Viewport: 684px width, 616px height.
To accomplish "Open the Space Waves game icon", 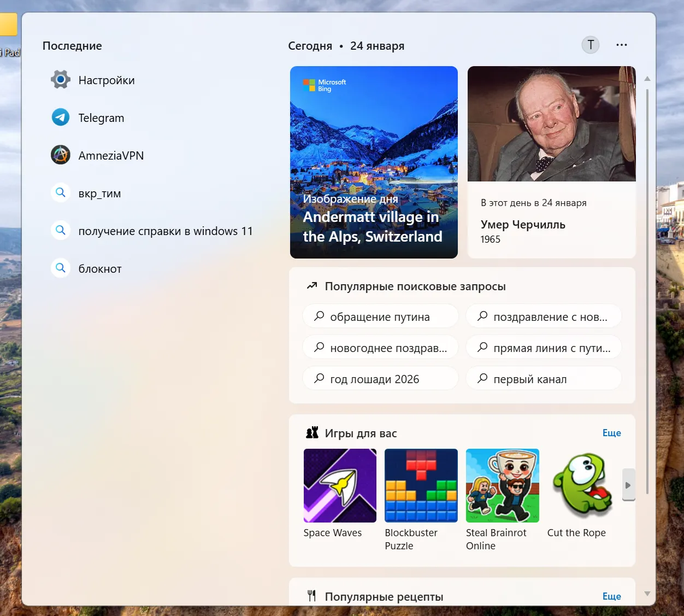I will (340, 485).
